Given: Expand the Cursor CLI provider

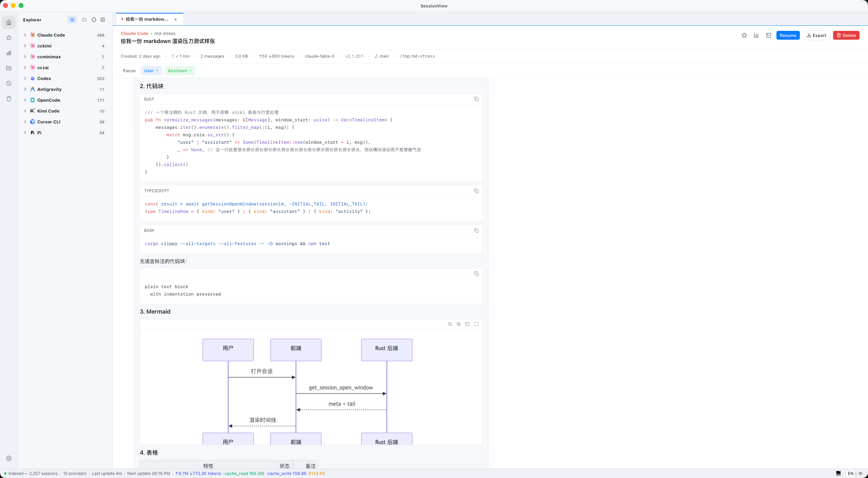Looking at the screenshot, I should pyautogui.click(x=25, y=122).
